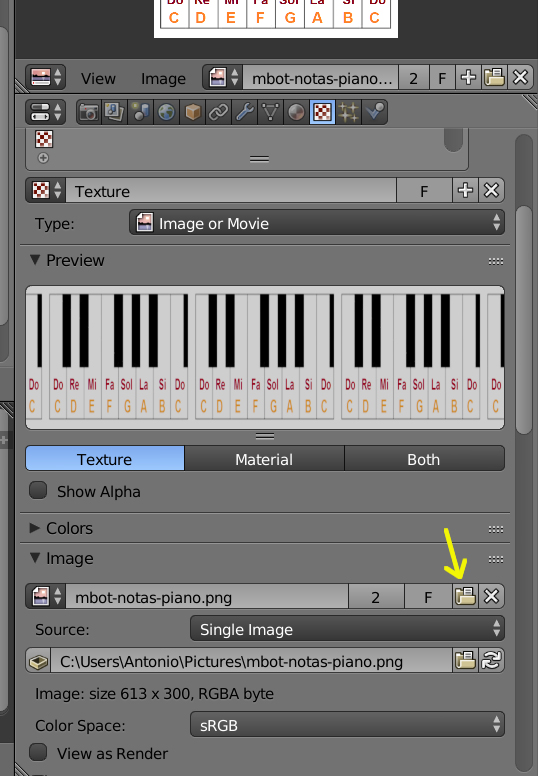Viewport: 538px width, 776px height.
Task: Click open-image folder icon beside mbot-notas-piano.png
Action: (x=465, y=596)
